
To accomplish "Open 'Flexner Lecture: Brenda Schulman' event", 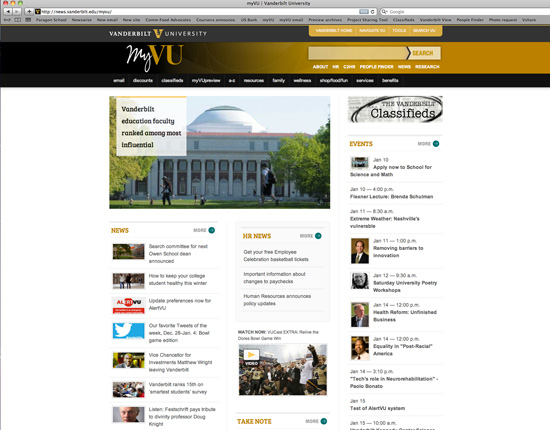I will click(391, 197).
